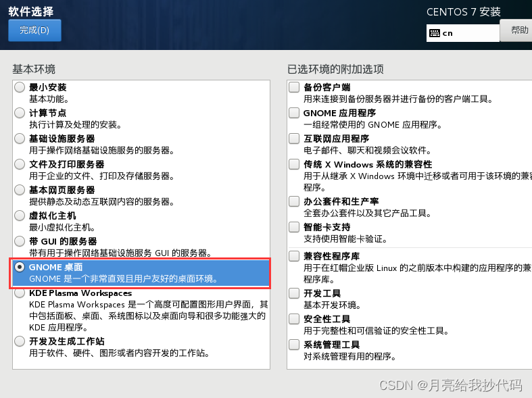The image size is (532, 398).
Task: Enable the 备份客户端 checkbox
Action: (x=294, y=87)
